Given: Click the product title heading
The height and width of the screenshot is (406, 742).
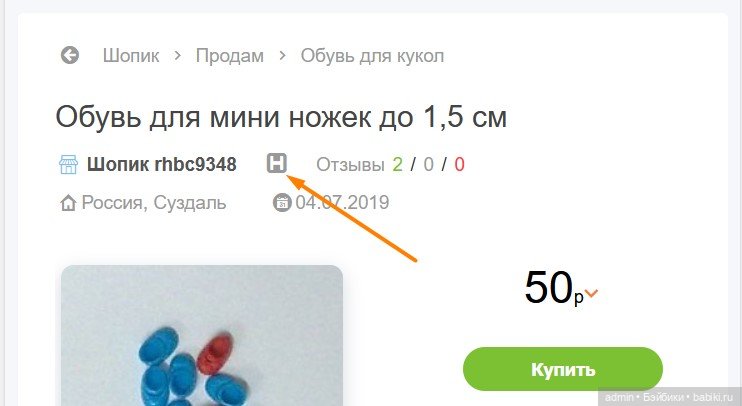Looking at the screenshot, I should (x=281, y=116).
